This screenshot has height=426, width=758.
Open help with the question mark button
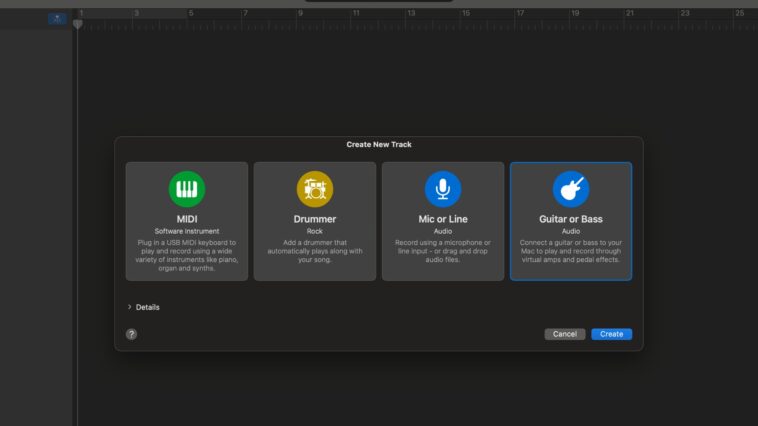(x=131, y=334)
